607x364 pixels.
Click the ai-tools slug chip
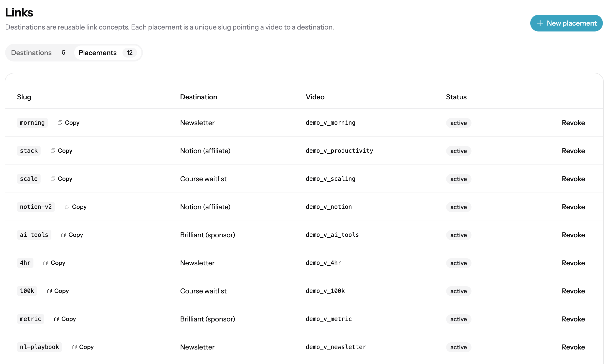point(34,235)
